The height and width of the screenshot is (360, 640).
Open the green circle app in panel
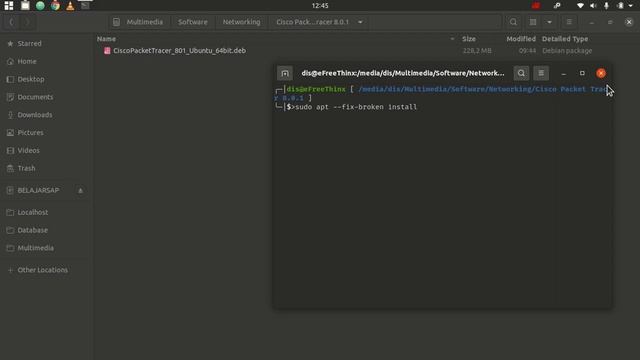(x=40, y=6)
